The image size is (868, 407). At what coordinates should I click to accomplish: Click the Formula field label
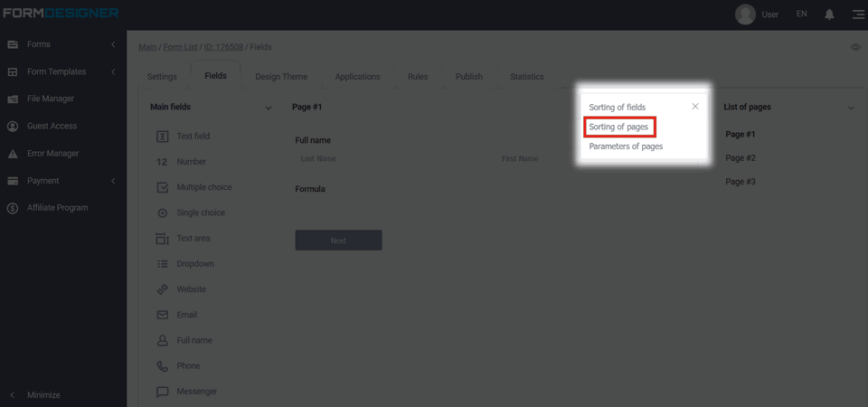click(310, 189)
